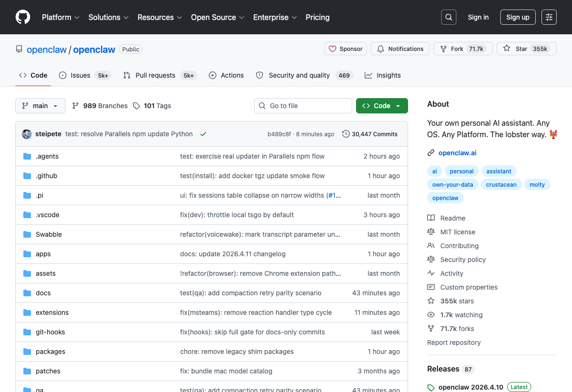Viewport: 572px width, 392px height.
Task: Click the Activity pulse icon in About
Action: coord(431,273)
